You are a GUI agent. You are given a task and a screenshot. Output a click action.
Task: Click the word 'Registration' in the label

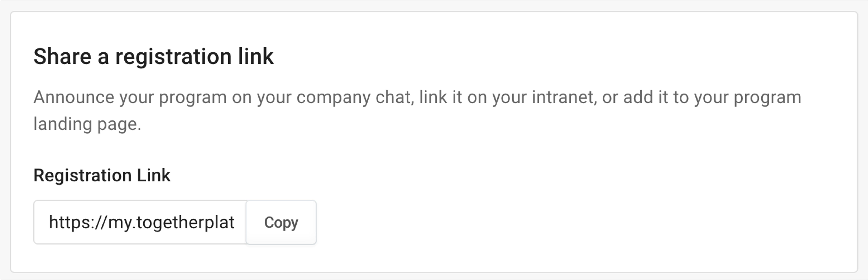pyautogui.click(x=83, y=176)
